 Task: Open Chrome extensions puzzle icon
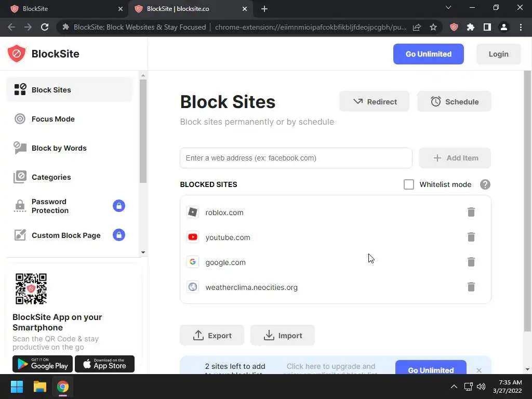[x=470, y=27]
